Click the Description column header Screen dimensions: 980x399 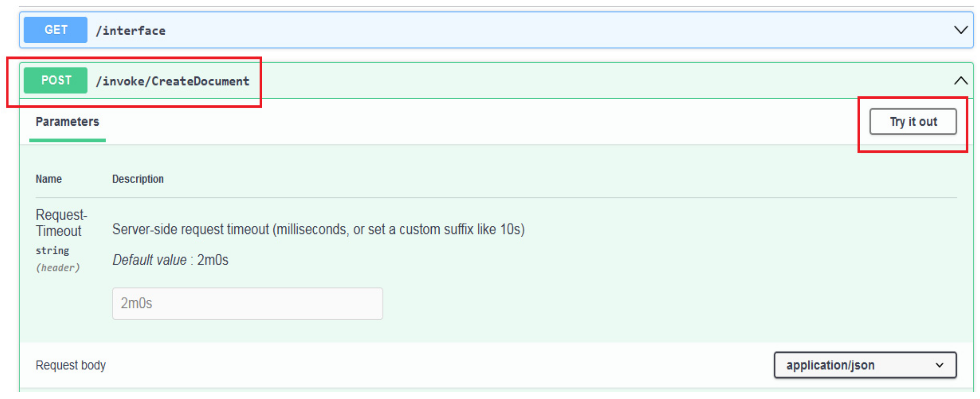coord(138,179)
